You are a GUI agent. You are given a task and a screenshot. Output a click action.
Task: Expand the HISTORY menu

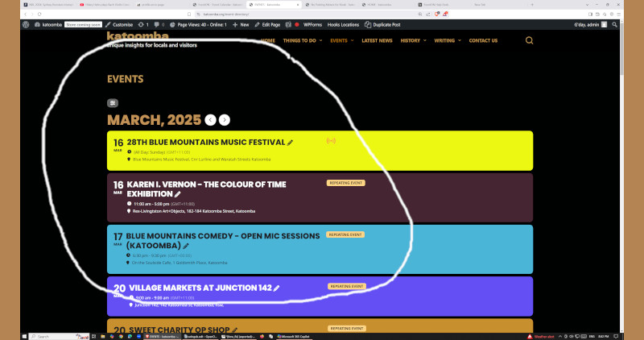point(413,41)
